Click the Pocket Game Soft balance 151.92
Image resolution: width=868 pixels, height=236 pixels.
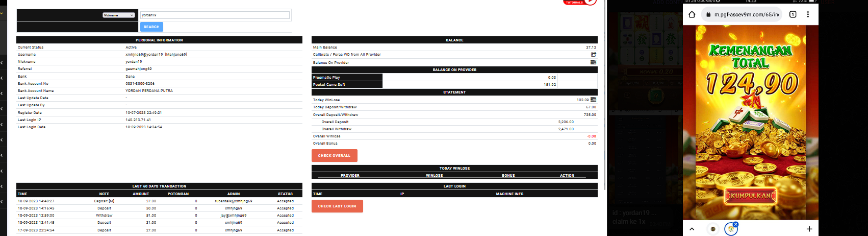550,85
